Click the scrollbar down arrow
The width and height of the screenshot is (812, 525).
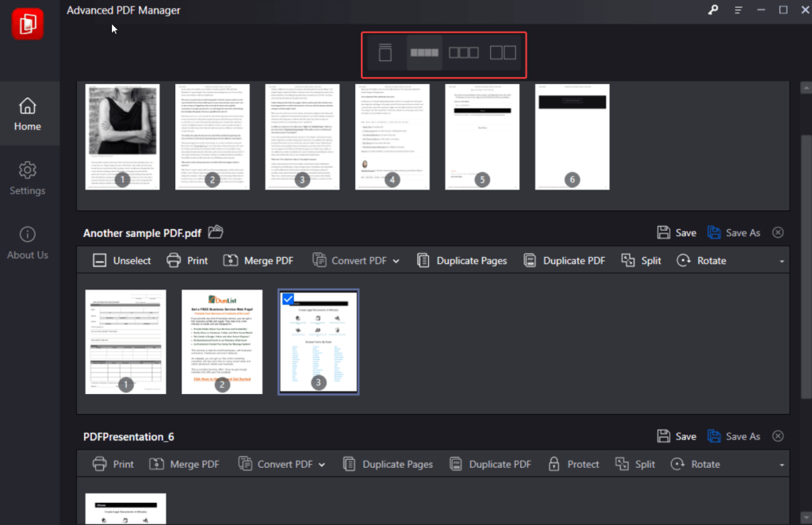tap(806, 517)
